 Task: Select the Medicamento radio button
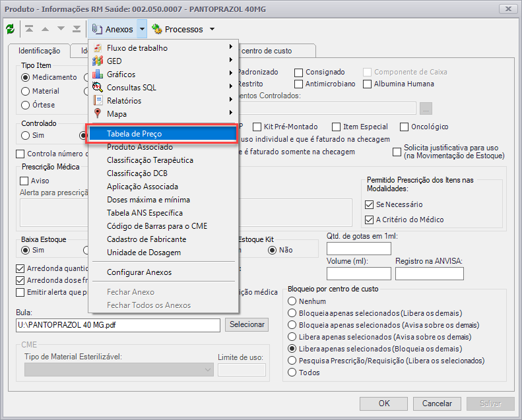pyautogui.click(x=25, y=77)
